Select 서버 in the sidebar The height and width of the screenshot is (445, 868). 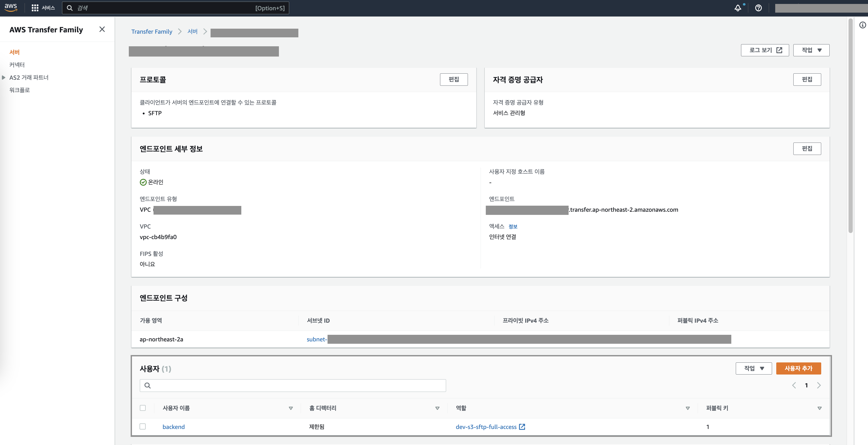coord(14,52)
